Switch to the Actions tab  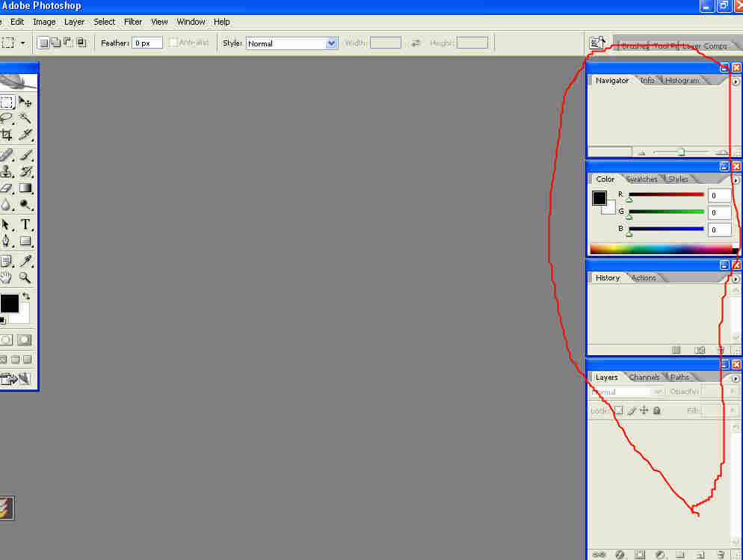click(644, 277)
